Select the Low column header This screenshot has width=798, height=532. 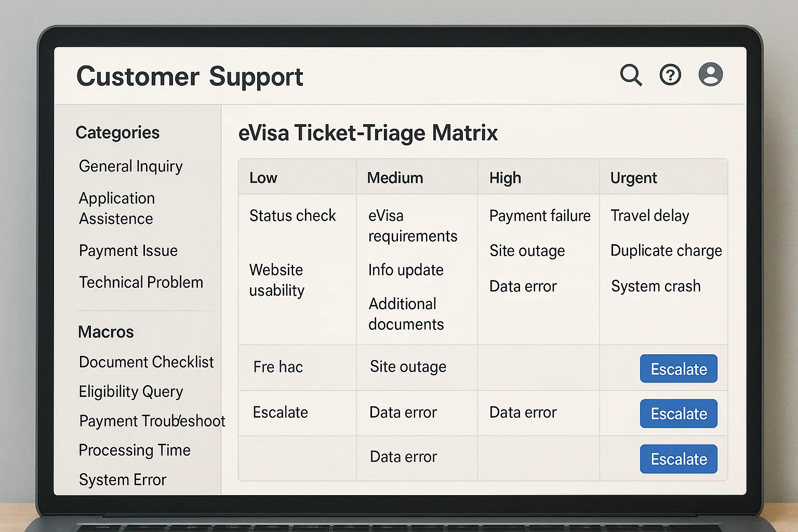[263, 177]
